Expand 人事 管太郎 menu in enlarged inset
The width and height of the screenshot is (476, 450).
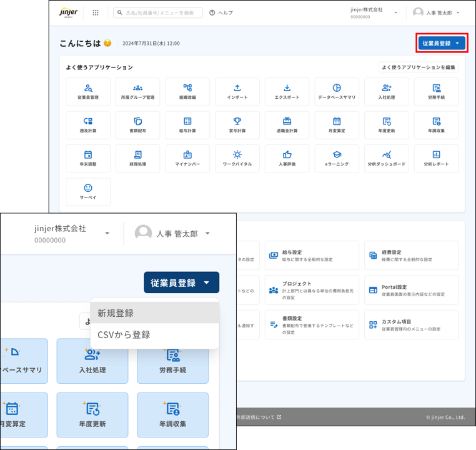[172, 234]
